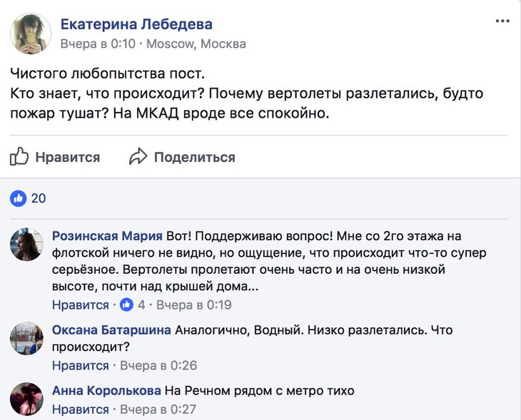Viewport: 521px width, 420px height.
Task: Open Екатерина Лебедева's profile name link
Action: (x=136, y=25)
